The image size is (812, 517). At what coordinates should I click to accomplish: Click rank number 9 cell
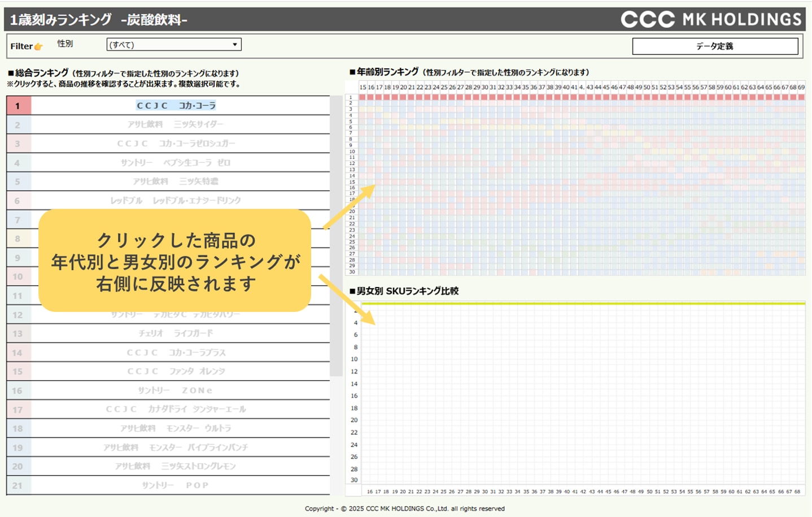18,258
